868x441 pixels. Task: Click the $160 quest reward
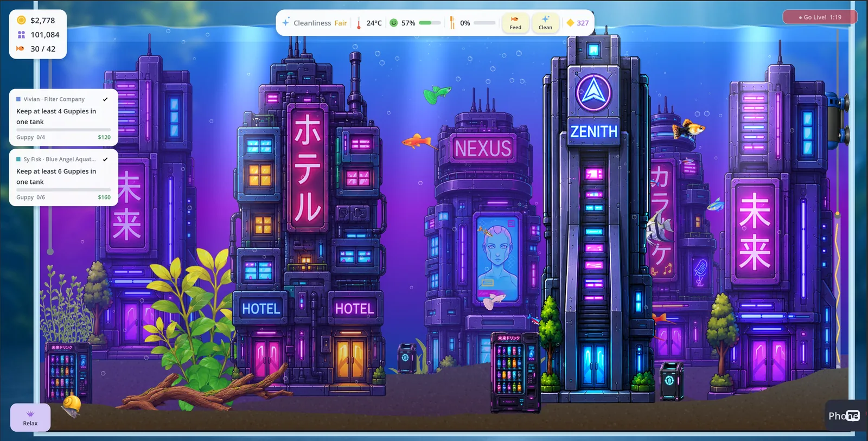(104, 197)
